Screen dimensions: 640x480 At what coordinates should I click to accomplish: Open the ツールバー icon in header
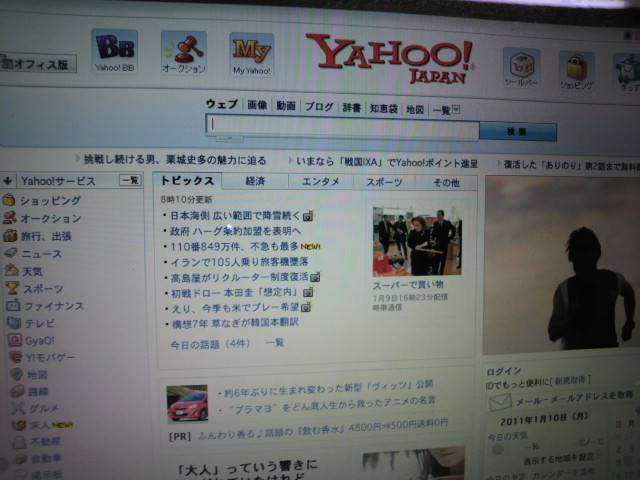pos(521,67)
